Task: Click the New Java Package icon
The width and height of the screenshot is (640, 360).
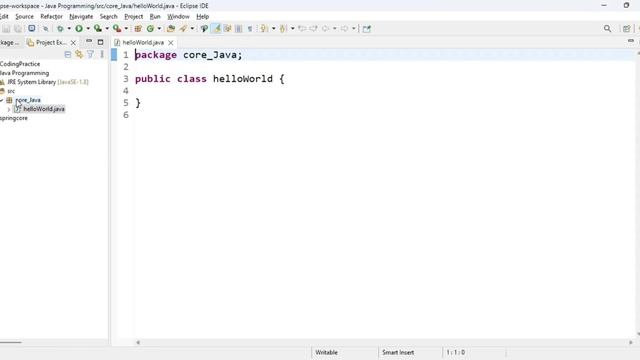Action: click(138, 29)
